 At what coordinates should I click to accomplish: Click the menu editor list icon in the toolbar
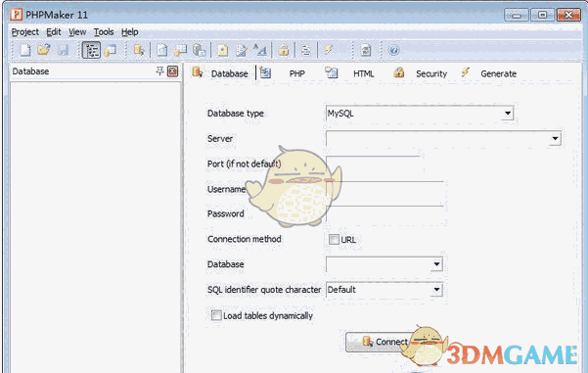pos(306,50)
